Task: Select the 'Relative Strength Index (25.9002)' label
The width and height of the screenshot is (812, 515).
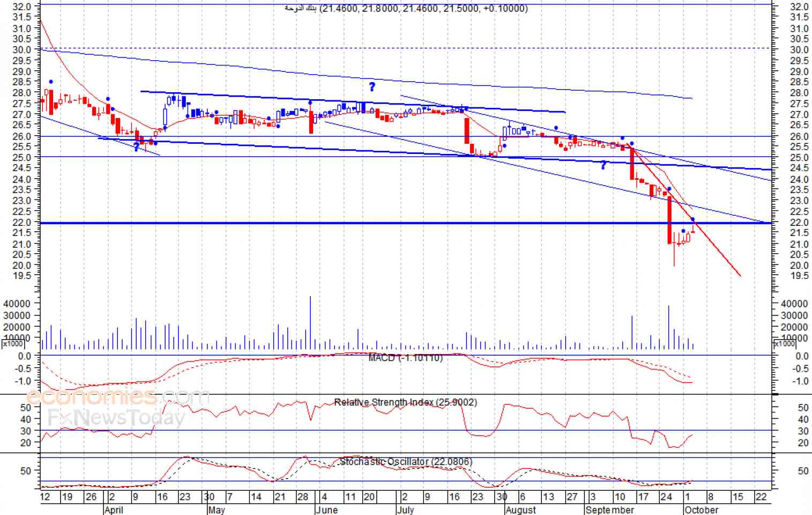Action: pos(405,402)
